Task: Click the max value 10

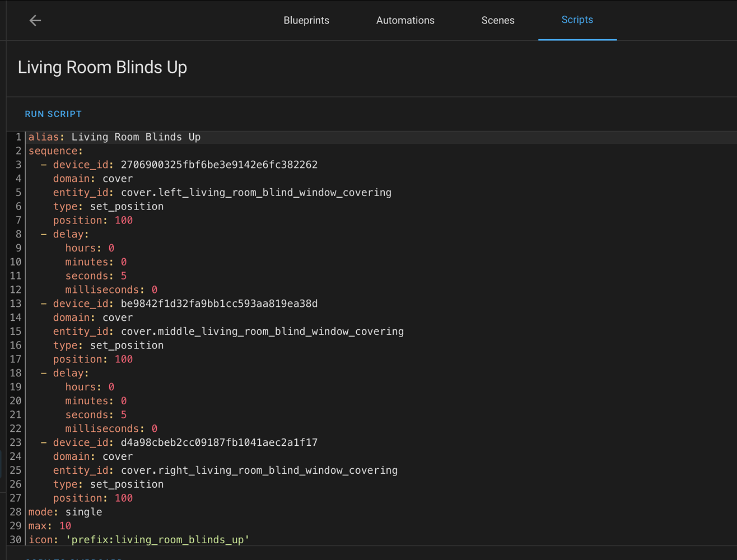Action: coord(66,526)
